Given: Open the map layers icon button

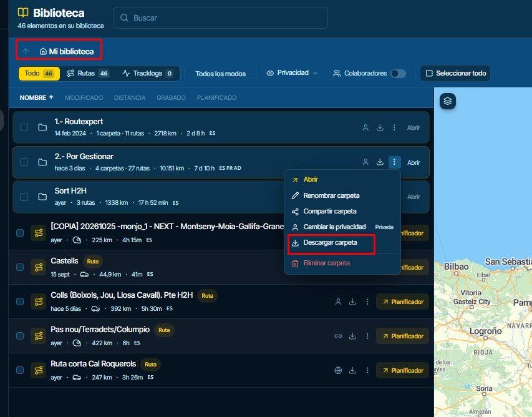Looking at the screenshot, I should click(448, 101).
